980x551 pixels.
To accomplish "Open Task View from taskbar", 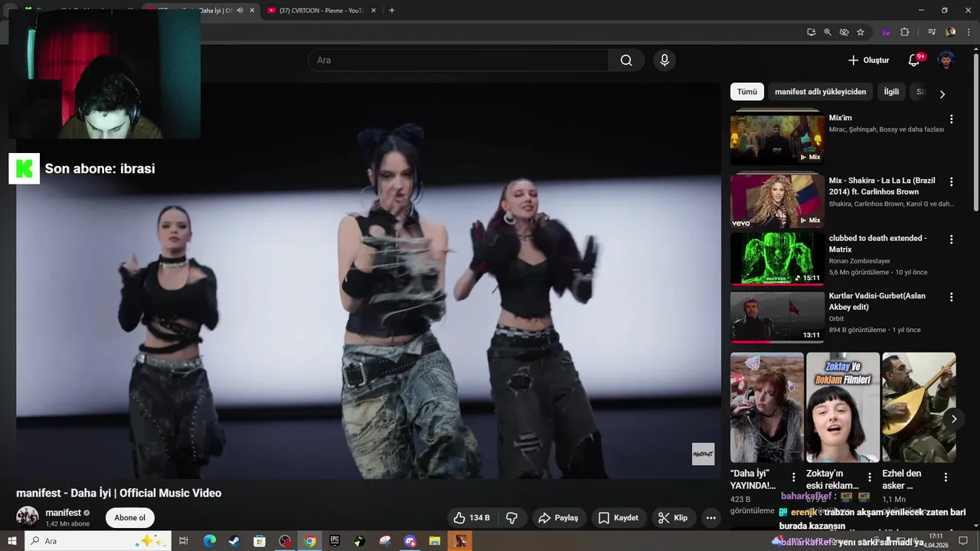I will 184,541.
